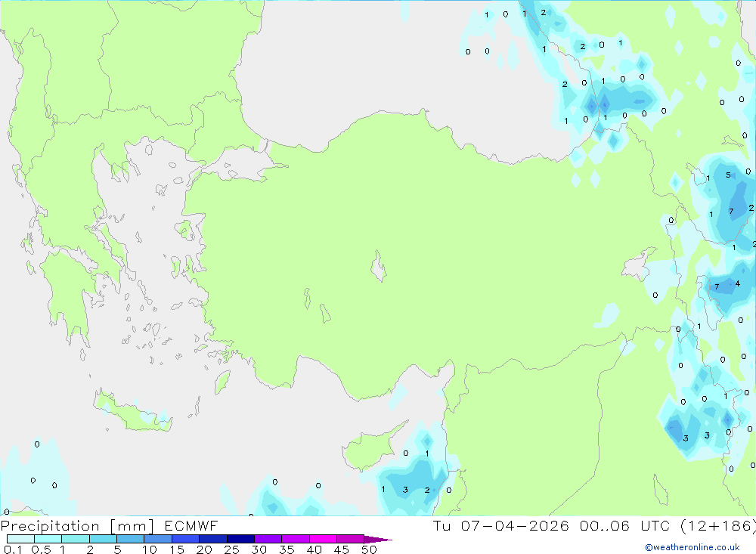Select the 1–2 mm legend color box
Image resolution: width=756 pixels, height=554 pixels.
(x=75, y=539)
